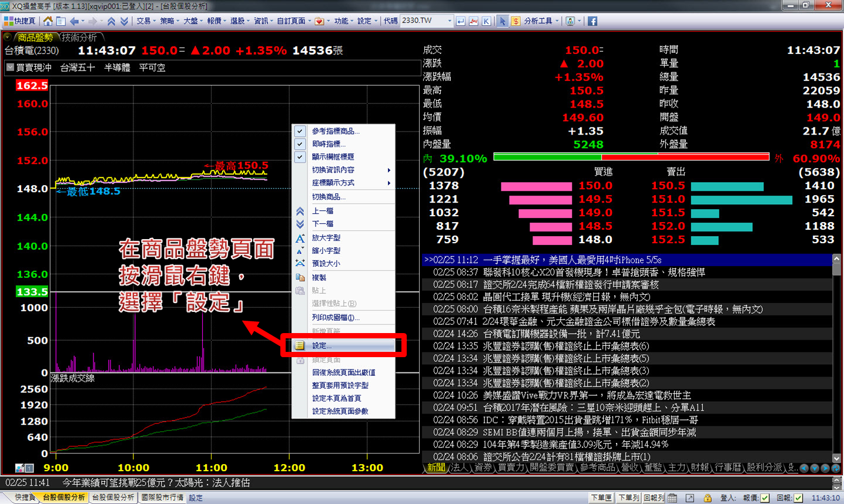
Task: Open the K-line chart toolbar icon
Action: [x=486, y=21]
